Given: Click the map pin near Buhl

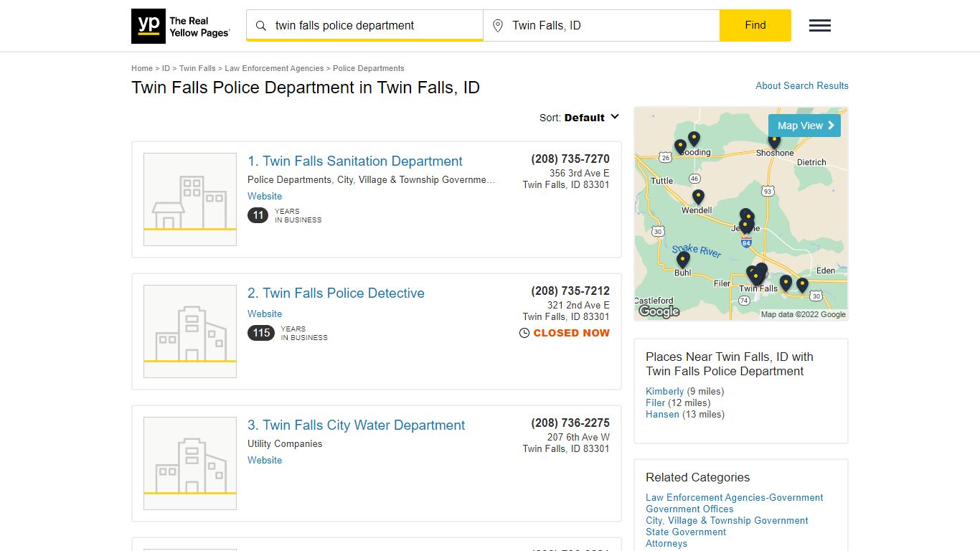Looking at the screenshot, I should (683, 259).
